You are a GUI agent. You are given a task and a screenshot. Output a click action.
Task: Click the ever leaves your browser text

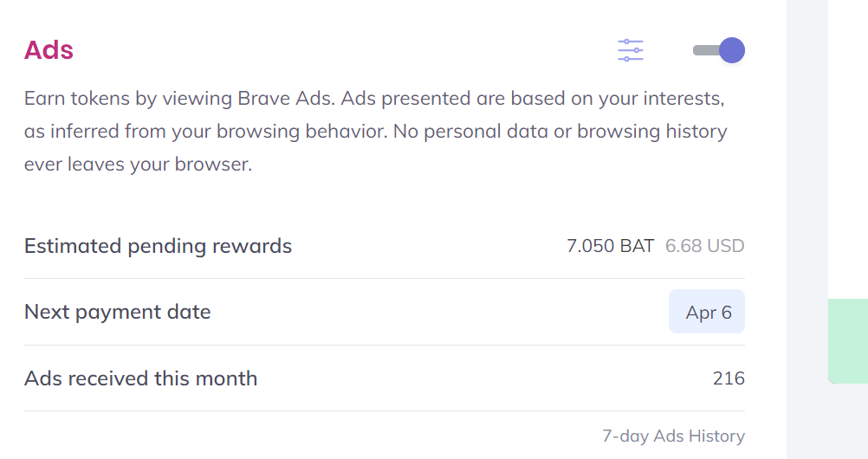point(138,165)
